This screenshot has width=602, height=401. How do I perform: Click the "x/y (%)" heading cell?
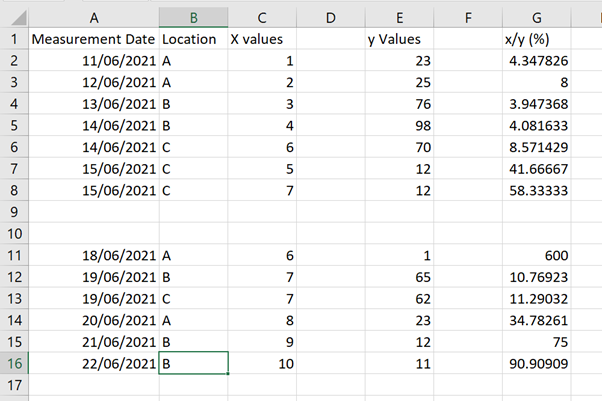pyautogui.click(x=537, y=39)
